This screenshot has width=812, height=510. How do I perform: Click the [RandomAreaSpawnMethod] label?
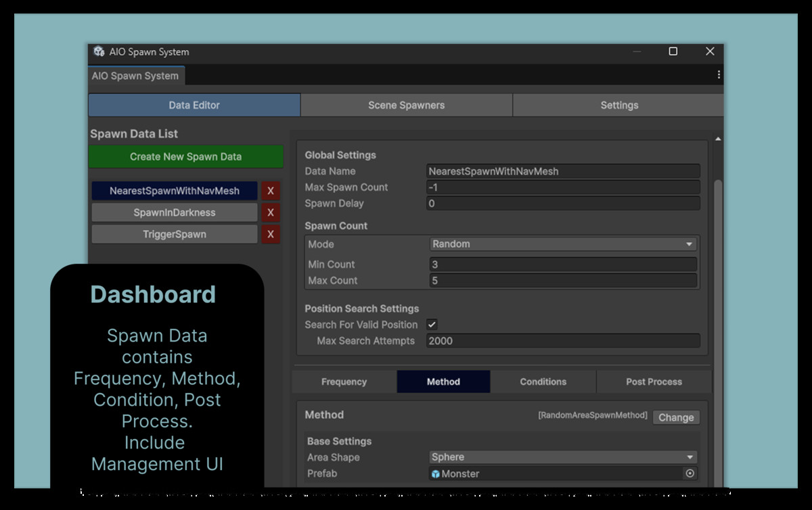point(593,415)
